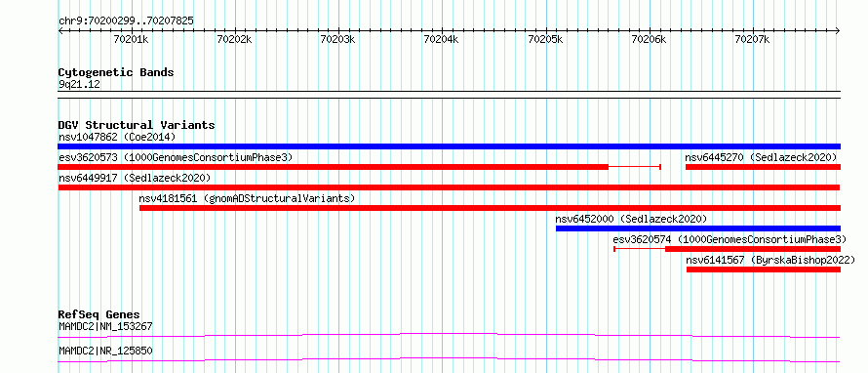Open the MAMDC2|NR_125850 gene label

pos(105,352)
